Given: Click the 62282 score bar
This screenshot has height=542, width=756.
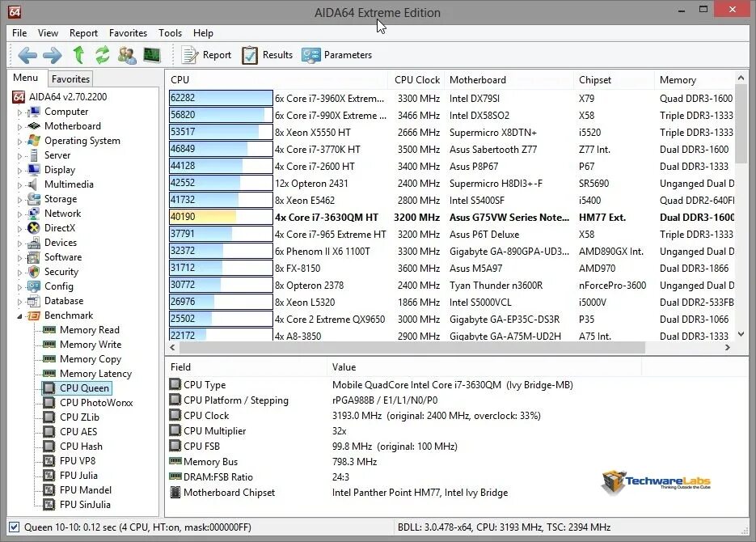Looking at the screenshot, I should click(x=221, y=98).
